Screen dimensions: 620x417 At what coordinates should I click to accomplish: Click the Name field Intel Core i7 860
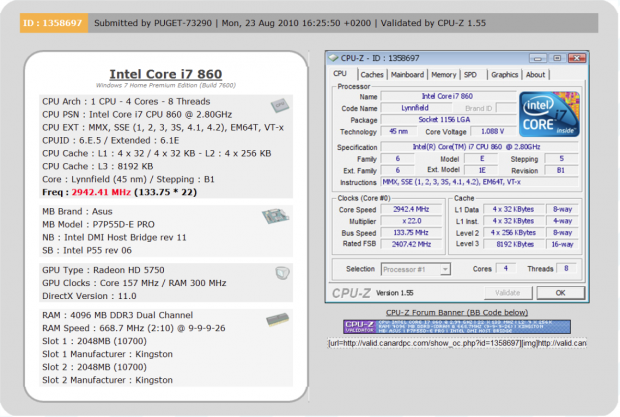(x=448, y=96)
